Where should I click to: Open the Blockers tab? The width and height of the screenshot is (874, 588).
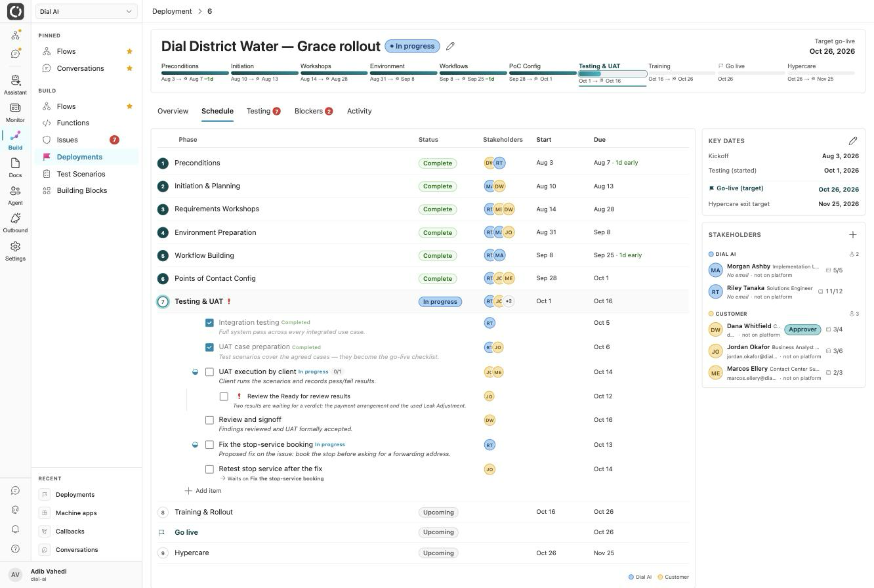(314, 111)
